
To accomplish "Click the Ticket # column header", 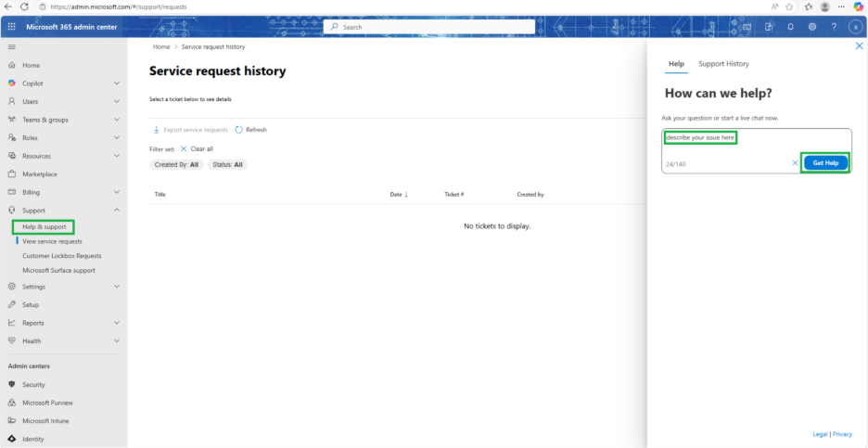I will pos(453,195).
